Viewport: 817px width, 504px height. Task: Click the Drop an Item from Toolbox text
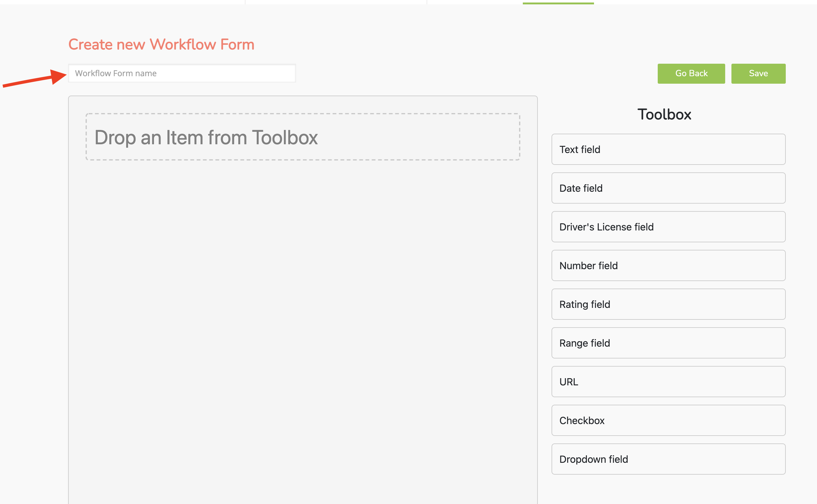[206, 137]
